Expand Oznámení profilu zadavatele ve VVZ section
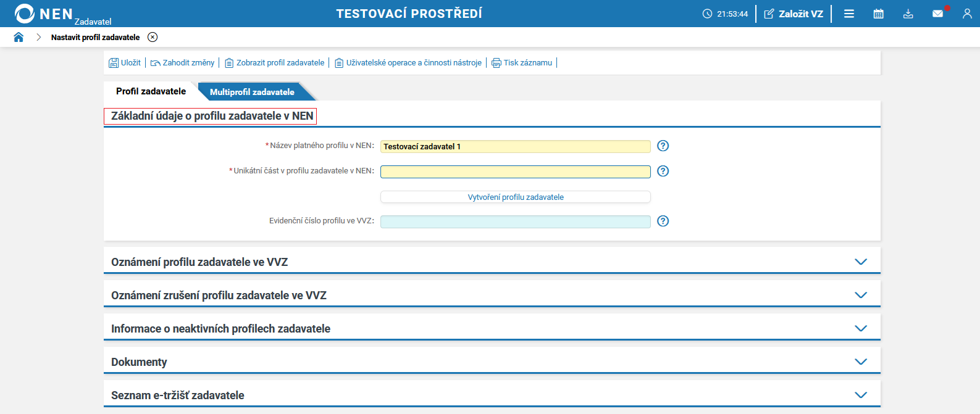This screenshot has width=980, height=414. coord(860,262)
